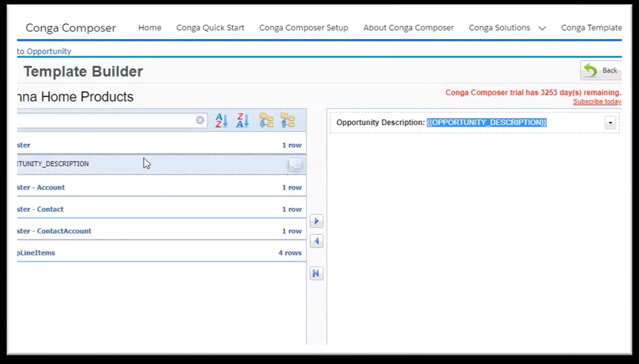This screenshot has width=639, height=364.
Task: Open the Conga Quick Start tab
Action: coord(210,28)
